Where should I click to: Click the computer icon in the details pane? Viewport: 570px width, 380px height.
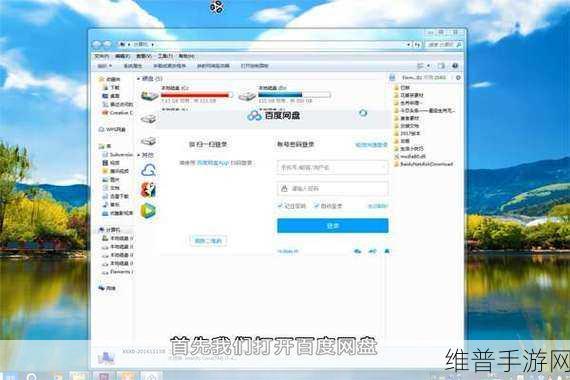point(106,357)
